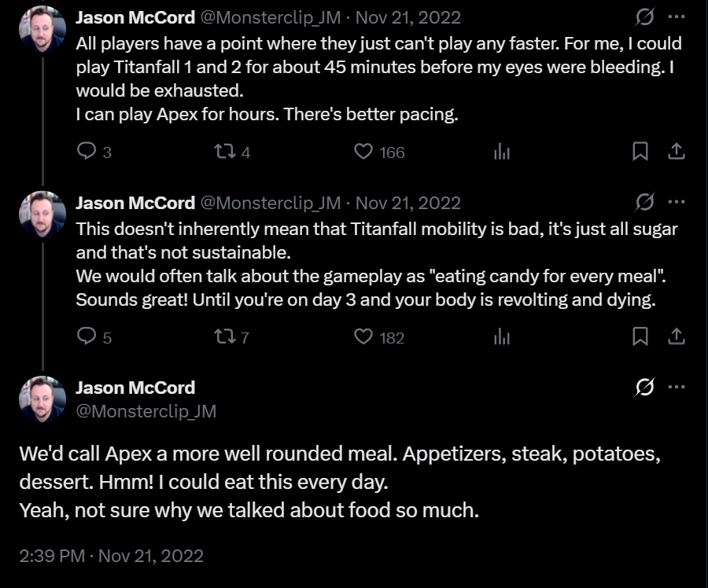Open more options on the candy tweet
The height and width of the screenshot is (588, 708).
[x=676, y=202]
